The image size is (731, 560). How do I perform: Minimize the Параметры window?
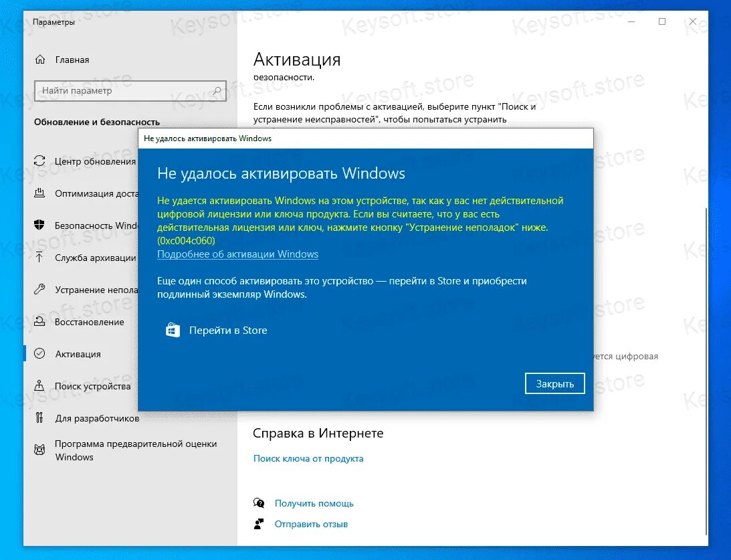coord(631,21)
